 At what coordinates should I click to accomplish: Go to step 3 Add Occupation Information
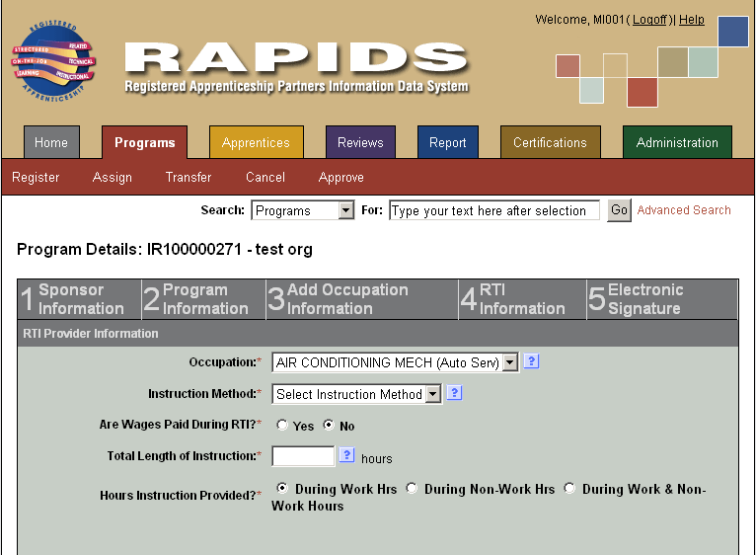point(362,299)
